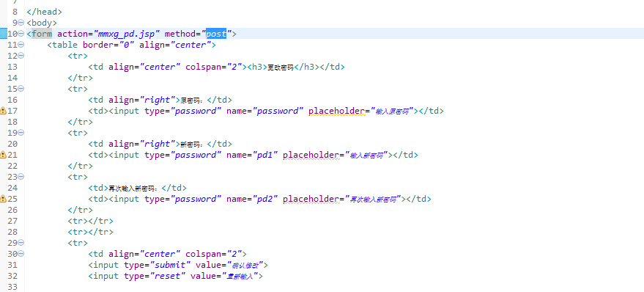Fold the tr block at line 23
This screenshot has height=292, width=644.
coord(21,176)
